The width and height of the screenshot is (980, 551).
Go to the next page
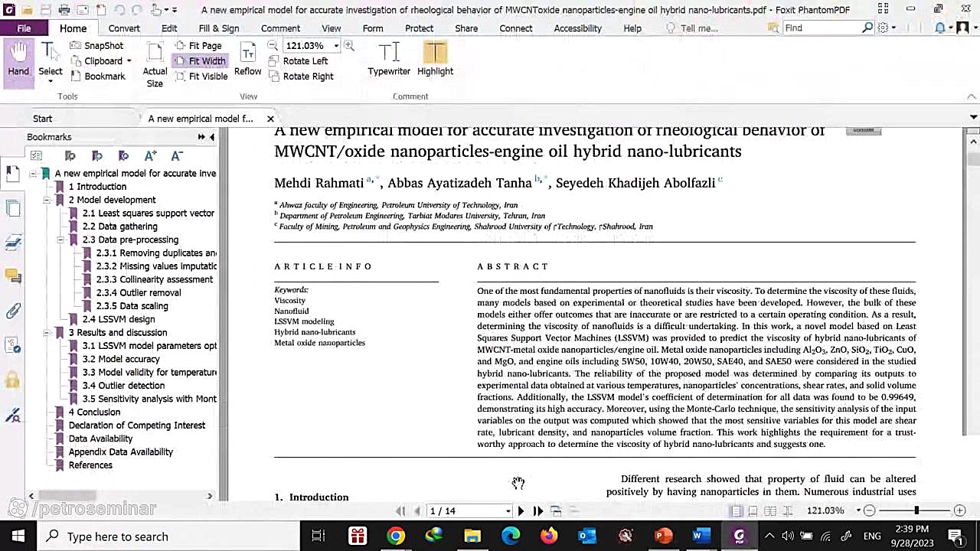(521, 510)
